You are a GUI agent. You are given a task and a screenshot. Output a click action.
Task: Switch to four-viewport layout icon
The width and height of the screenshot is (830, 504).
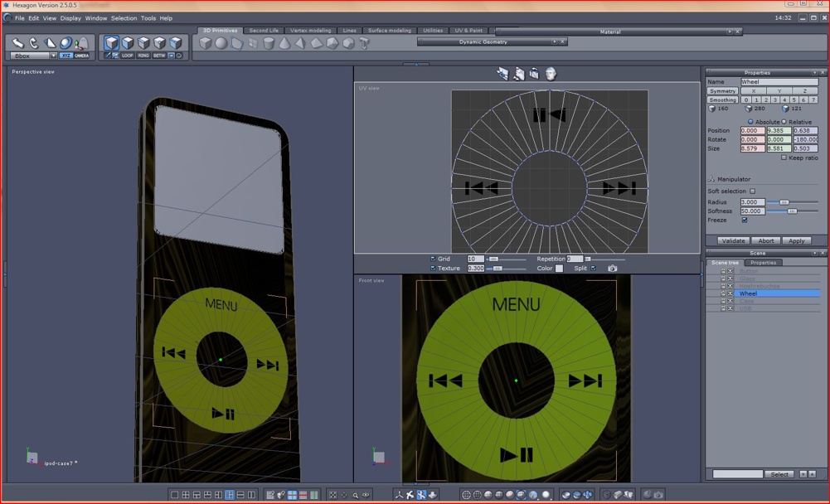186,495
